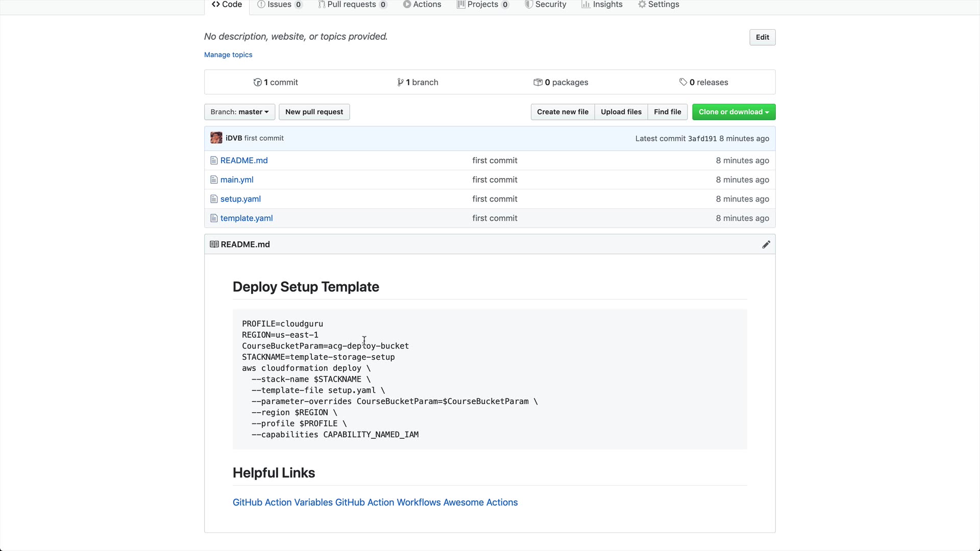The width and height of the screenshot is (980, 551).
Task: Open the Manage topics link
Action: click(228, 55)
